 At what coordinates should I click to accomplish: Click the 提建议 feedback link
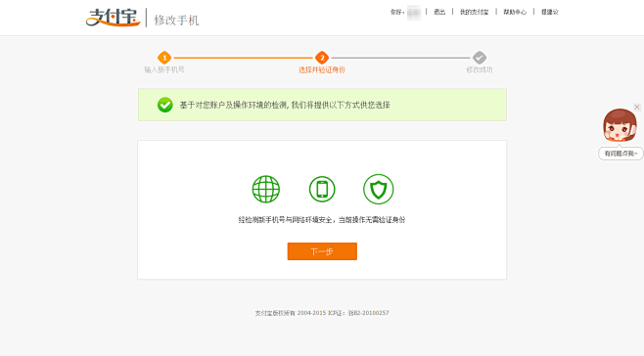(x=549, y=12)
